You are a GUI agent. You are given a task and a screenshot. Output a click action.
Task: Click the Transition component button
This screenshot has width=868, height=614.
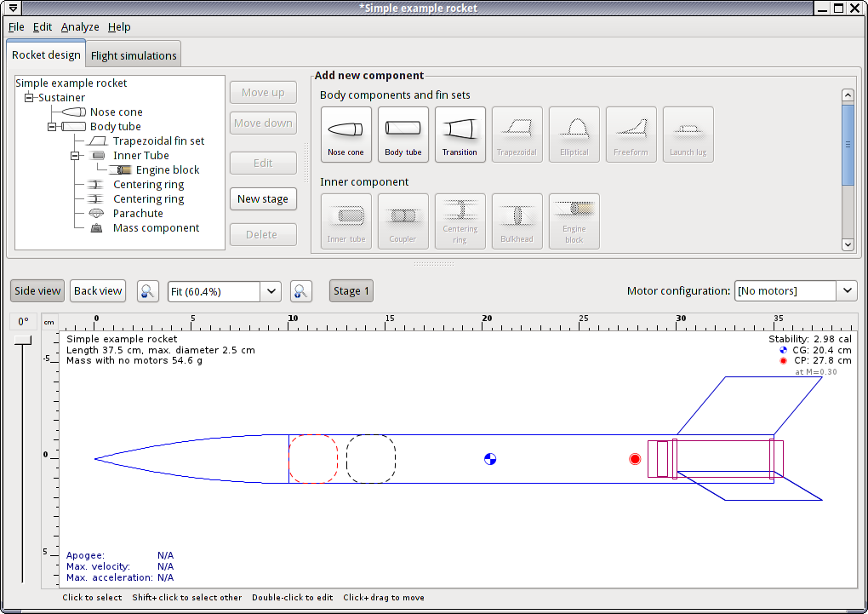pyautogui.click(x=460, y=135)
